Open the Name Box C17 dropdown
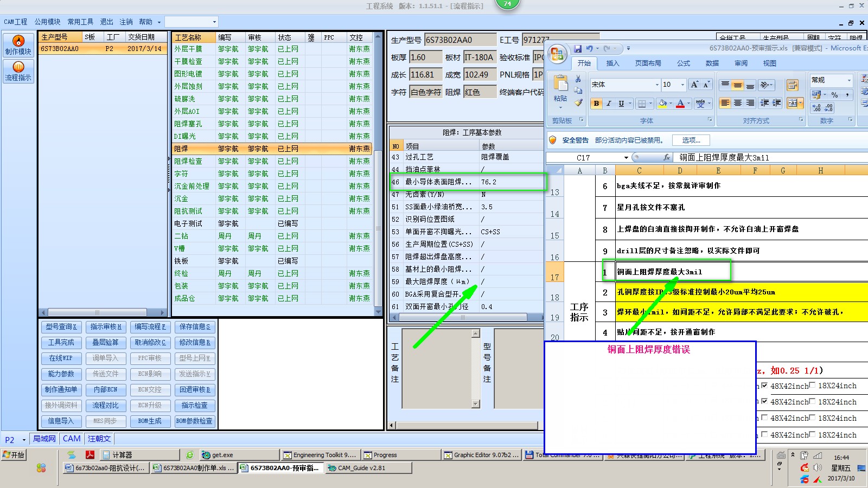The image size is (868, 488). point(626,158)
